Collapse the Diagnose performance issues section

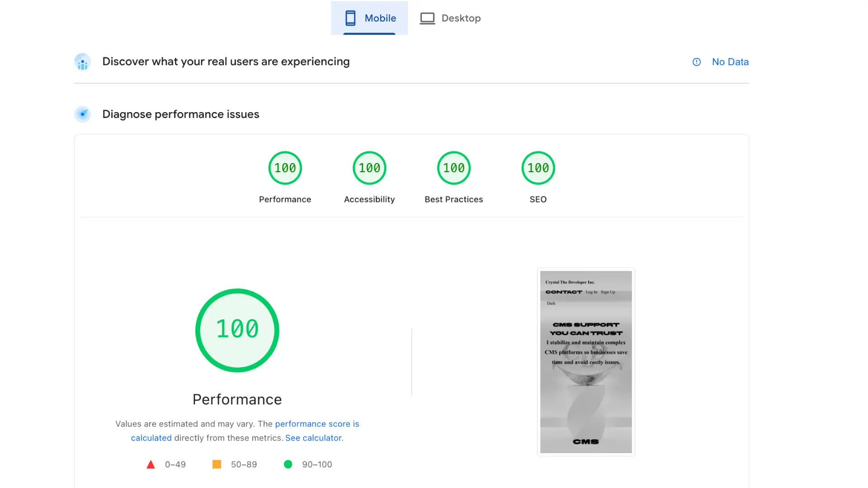(x=180, y=114)
